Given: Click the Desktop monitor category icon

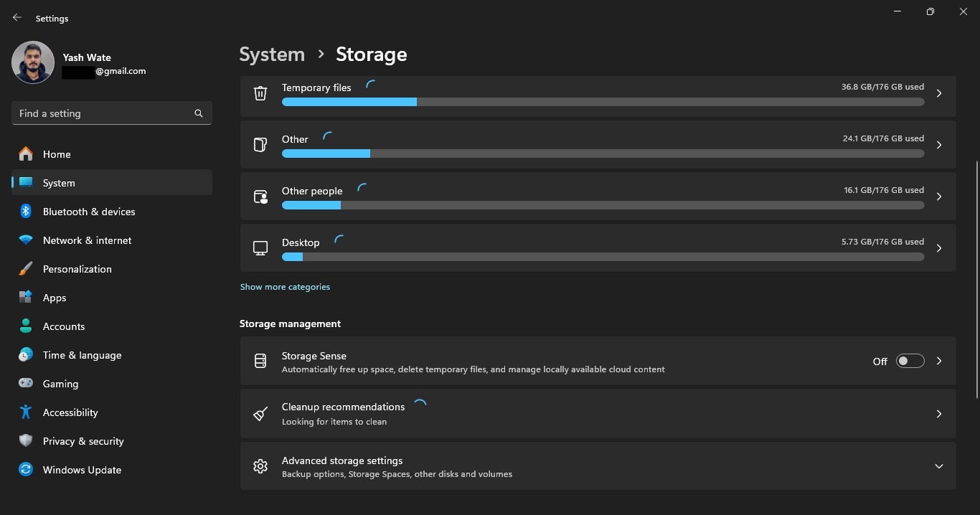Looking at the screenshot, I should pyautogui.click(x=260, y=248).
